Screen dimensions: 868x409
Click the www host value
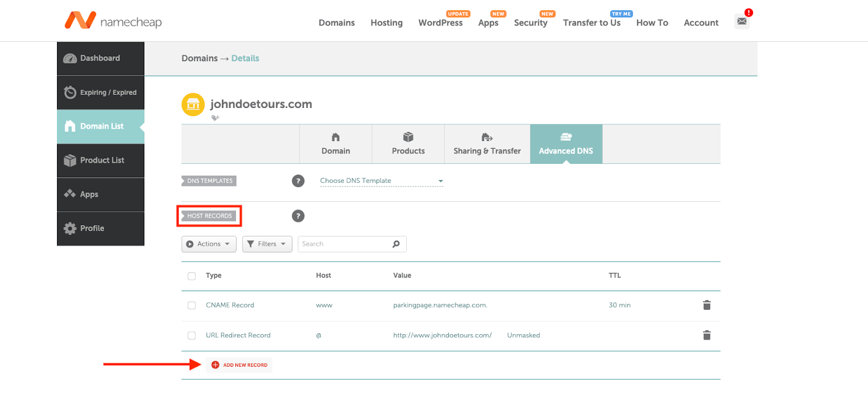coord(324,305)
